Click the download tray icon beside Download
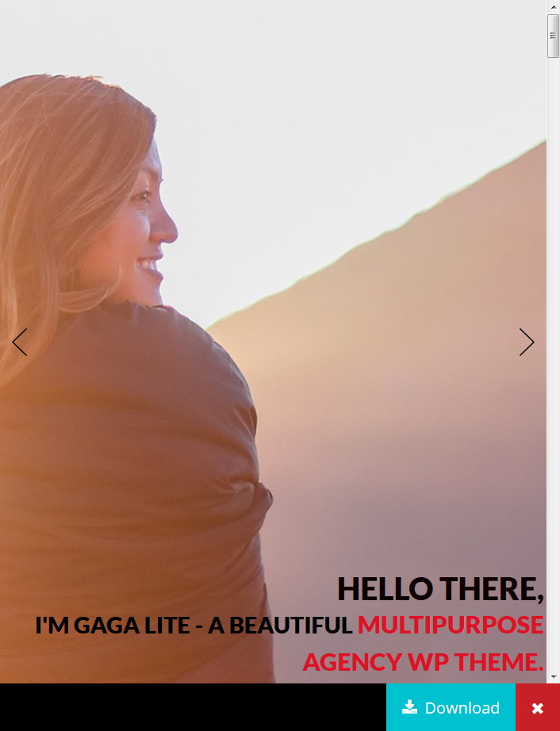 (x=409, y=707)
